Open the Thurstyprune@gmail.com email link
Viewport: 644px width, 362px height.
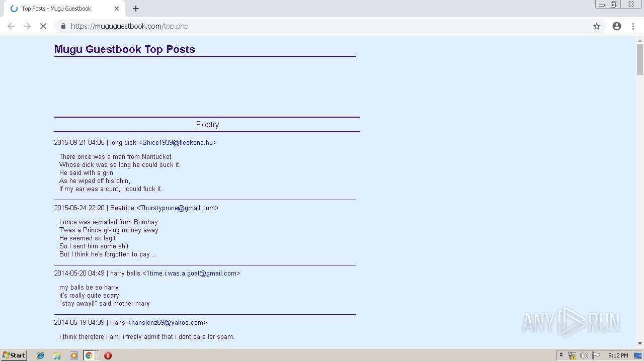tap(178, 208)
